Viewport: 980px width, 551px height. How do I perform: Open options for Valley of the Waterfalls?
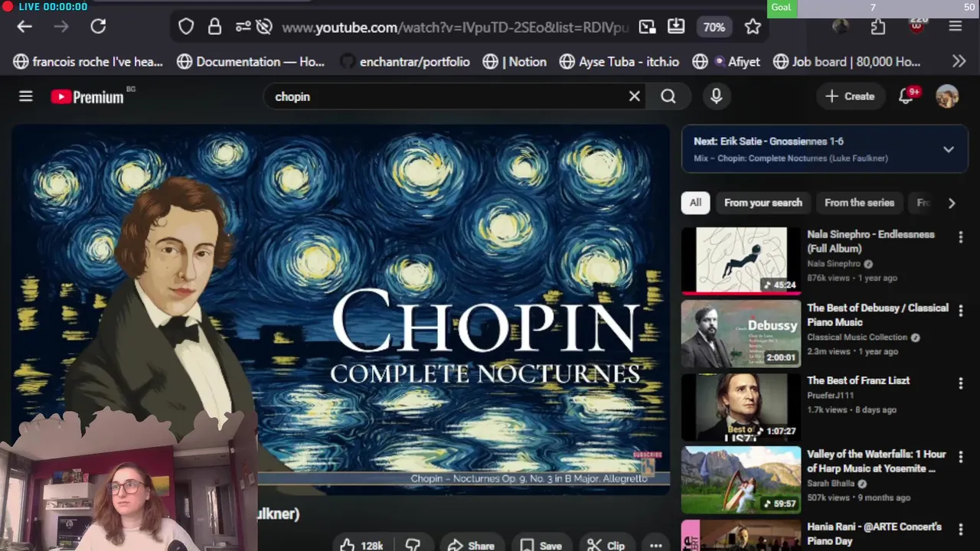(960, 457)
